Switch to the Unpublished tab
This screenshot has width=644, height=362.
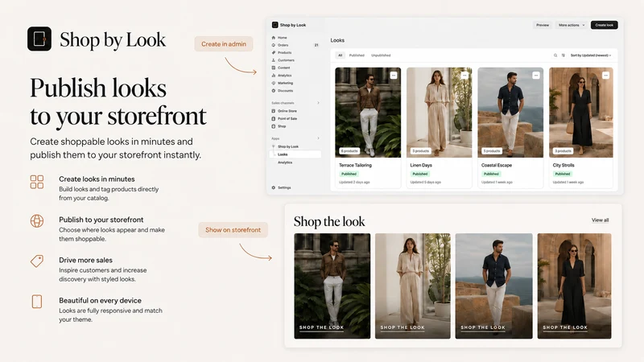point(381,56)
